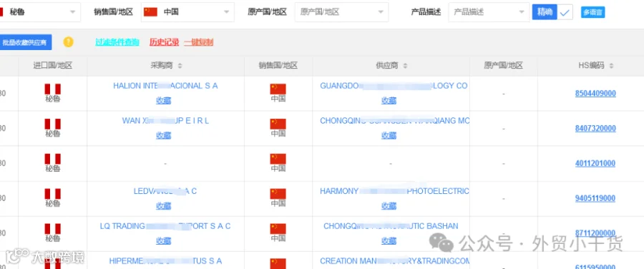The image size is (644, 269).
Task: Toggle the 精确 checkmark box
Action: coord(565,12)
